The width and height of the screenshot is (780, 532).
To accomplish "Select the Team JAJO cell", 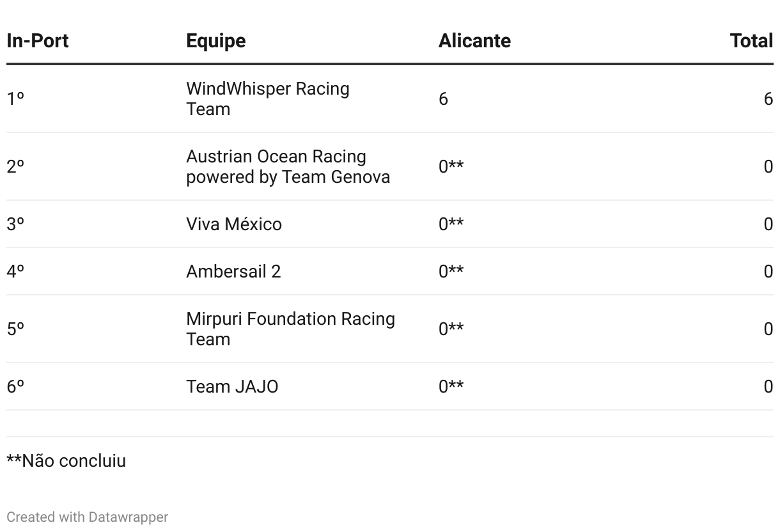I will coord(232,387).
